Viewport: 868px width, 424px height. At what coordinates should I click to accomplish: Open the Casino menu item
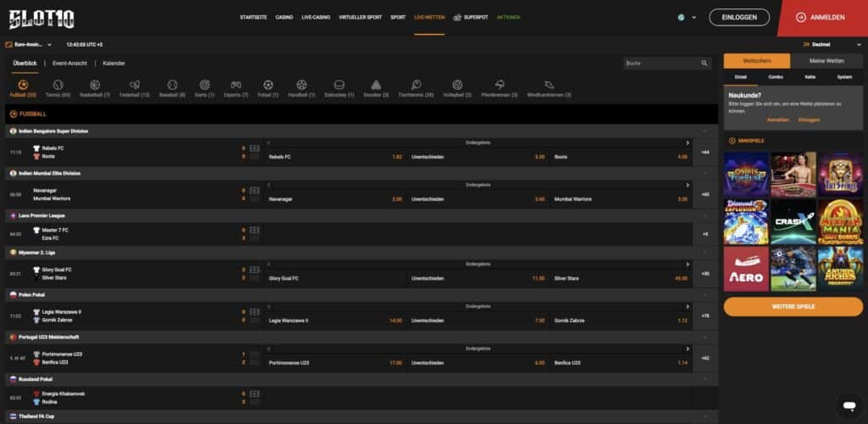point(284,17)
